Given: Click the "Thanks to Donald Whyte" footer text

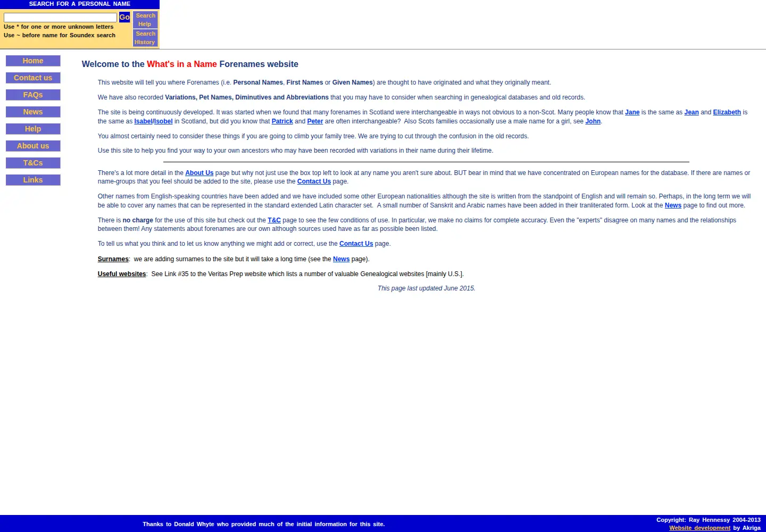Looking at the screenshot, I should tap(263, 524).
